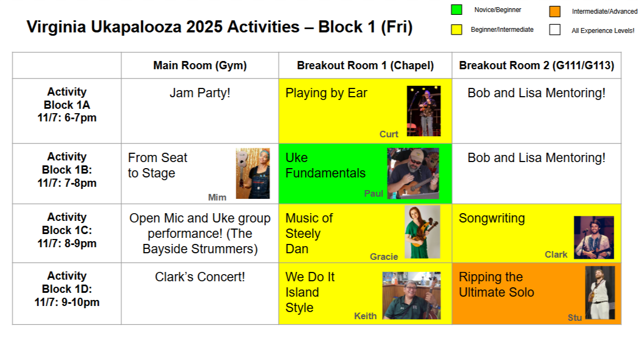
Task: Select the Activity Block 1A row label
Action: [67, 105]
